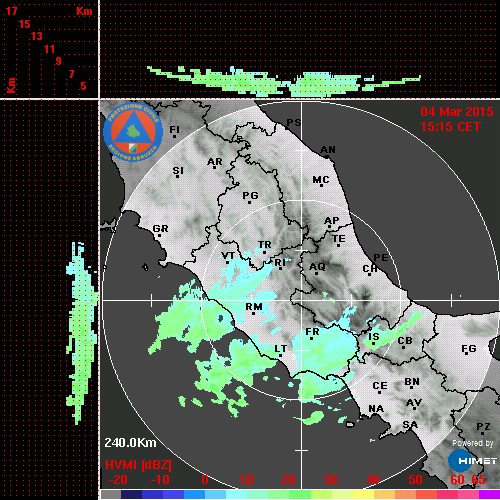Click the 'CB' city label
Screen dimensions: 500x500
405,341
